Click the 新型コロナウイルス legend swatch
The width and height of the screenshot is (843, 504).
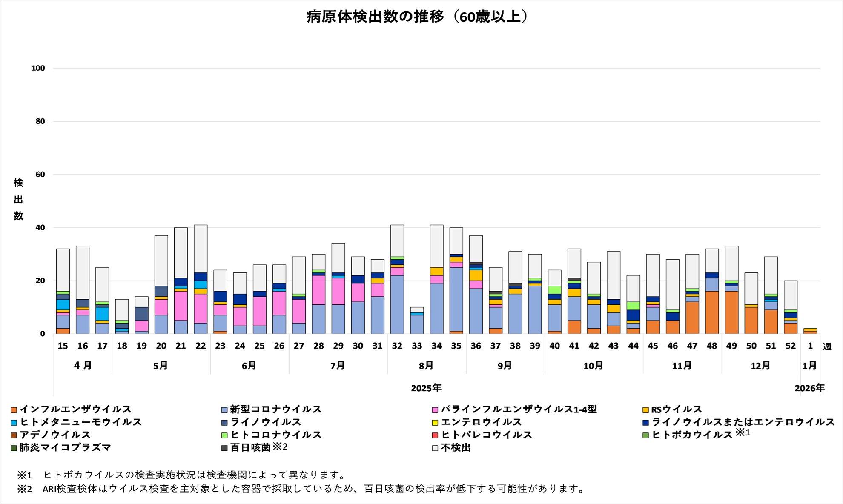point(224,410)
